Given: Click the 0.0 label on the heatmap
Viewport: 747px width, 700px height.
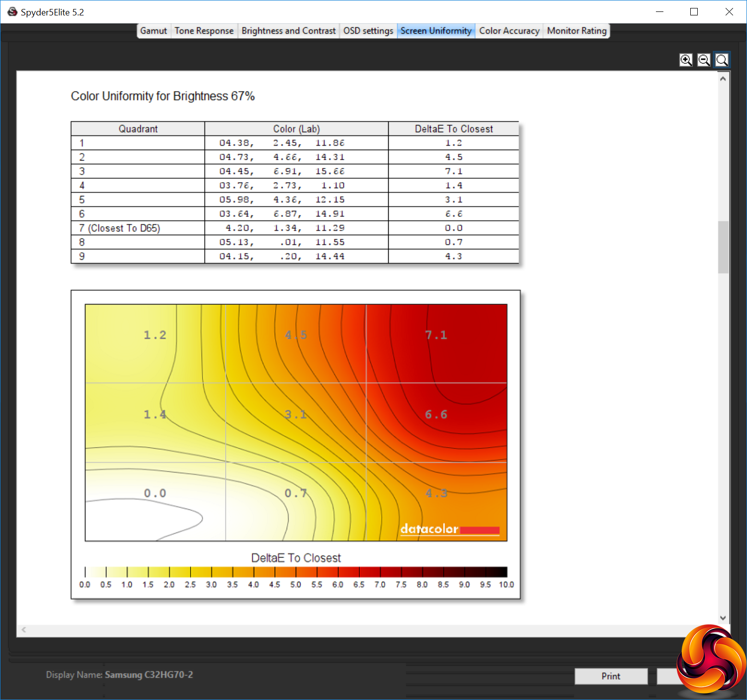Looking at the screenshot, I should (155, 493).
